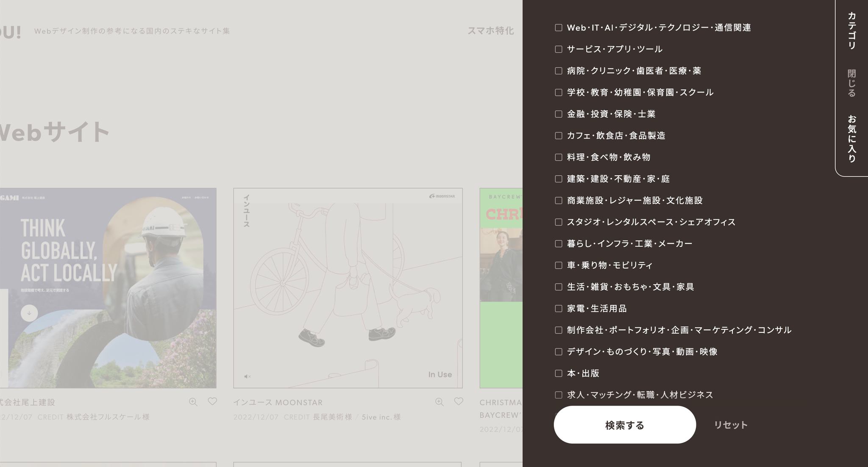Click リセット to clear filters

730,425
